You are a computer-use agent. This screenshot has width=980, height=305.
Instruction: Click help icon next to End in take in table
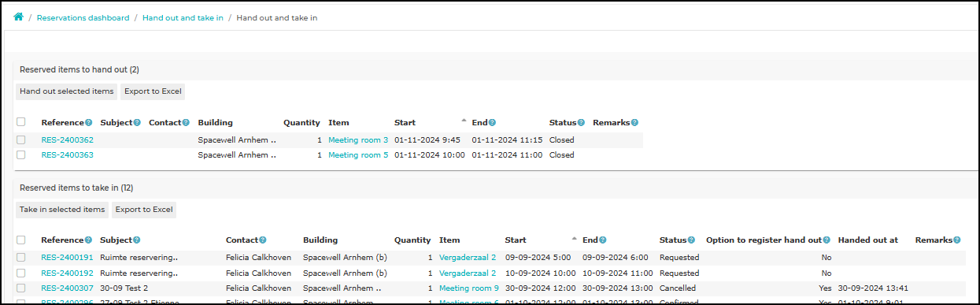(603, 240)
